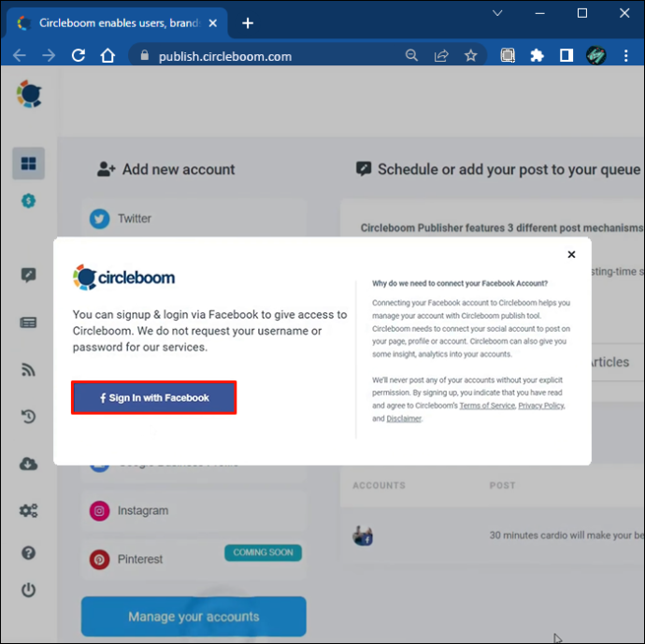Screen dimensions: 645x644
Task: Click the share page icon in address bar
Action: point(441,55)
